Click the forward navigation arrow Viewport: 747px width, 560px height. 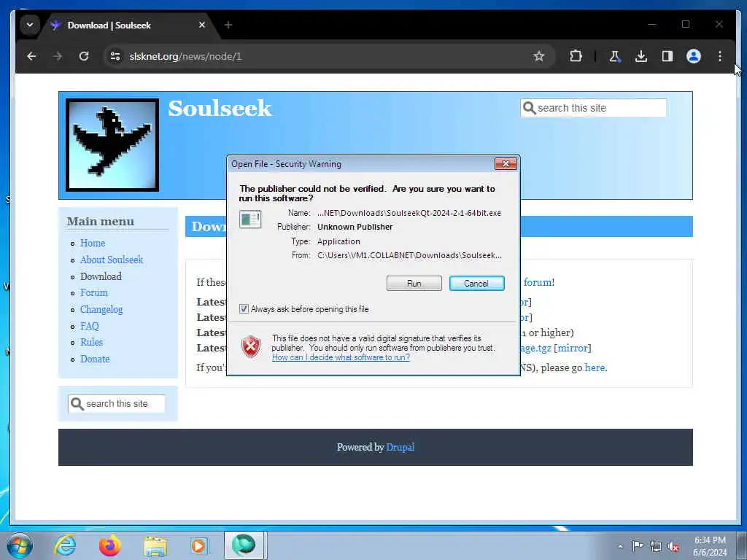[x=58, y=56]
